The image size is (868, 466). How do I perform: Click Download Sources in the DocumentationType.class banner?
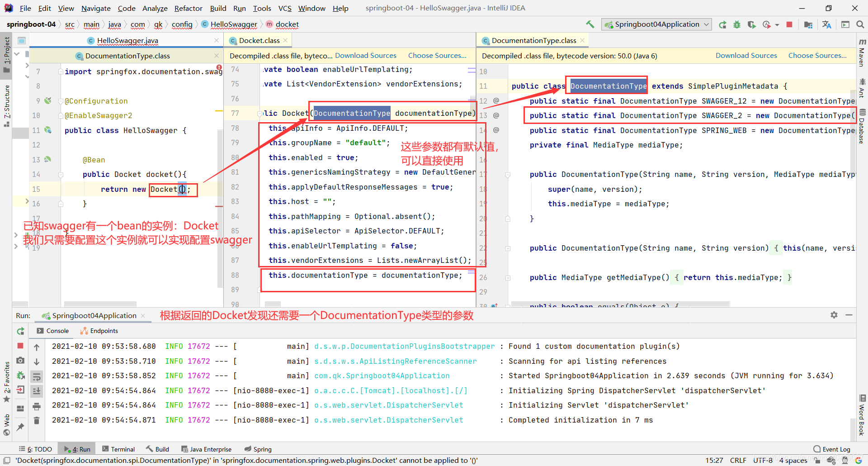(746, 55)
